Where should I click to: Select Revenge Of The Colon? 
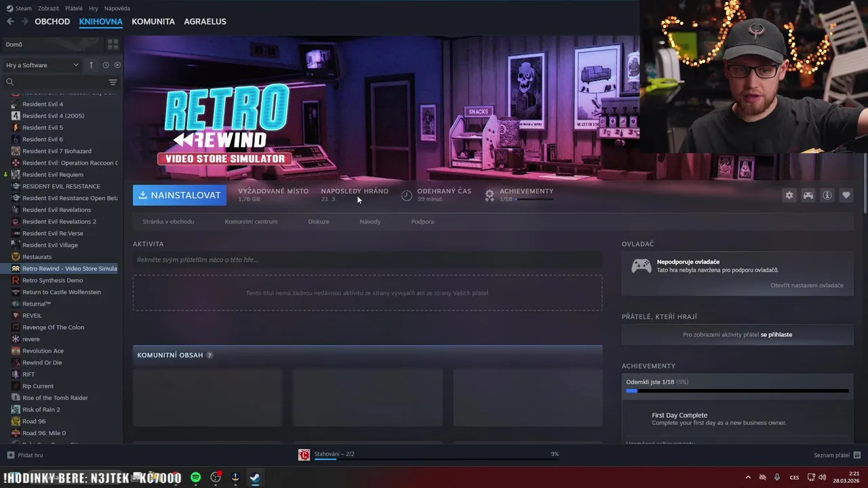[x=53, y=327]
